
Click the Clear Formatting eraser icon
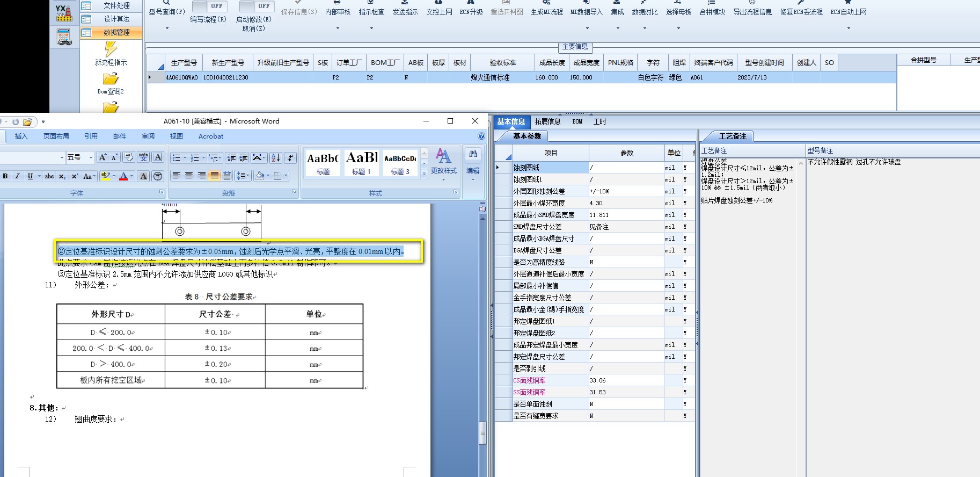(x=129, y=157)
